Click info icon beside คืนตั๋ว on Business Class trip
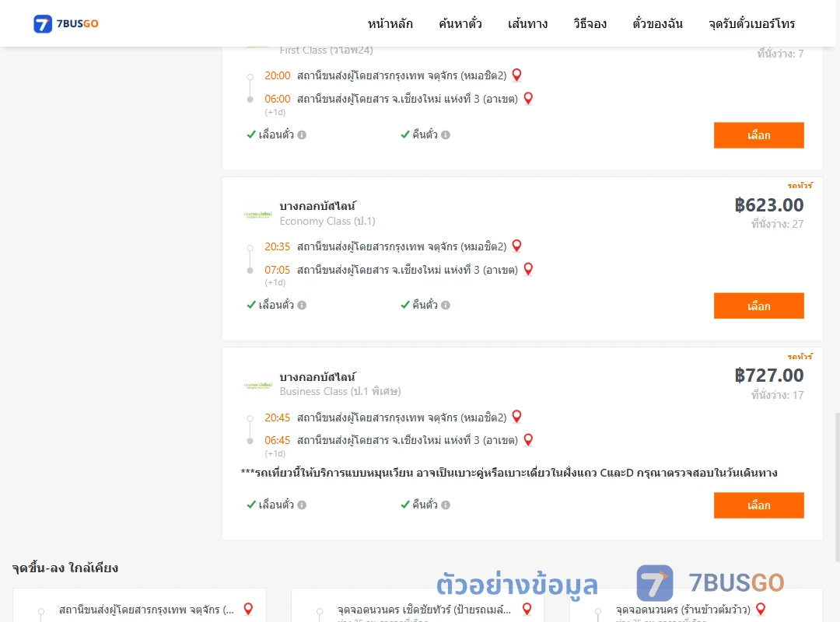This screenshot has height=622, width=840. pos(446,505)
